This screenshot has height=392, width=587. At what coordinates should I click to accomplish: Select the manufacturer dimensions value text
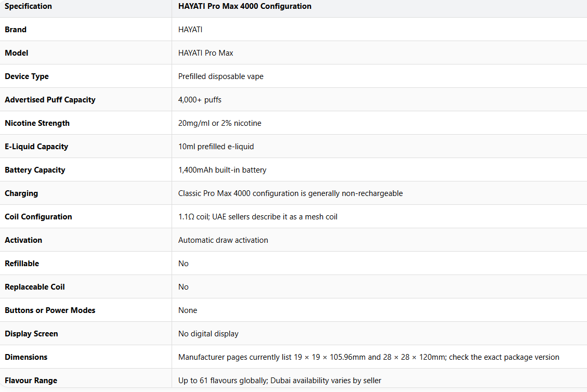pos(369,357)
